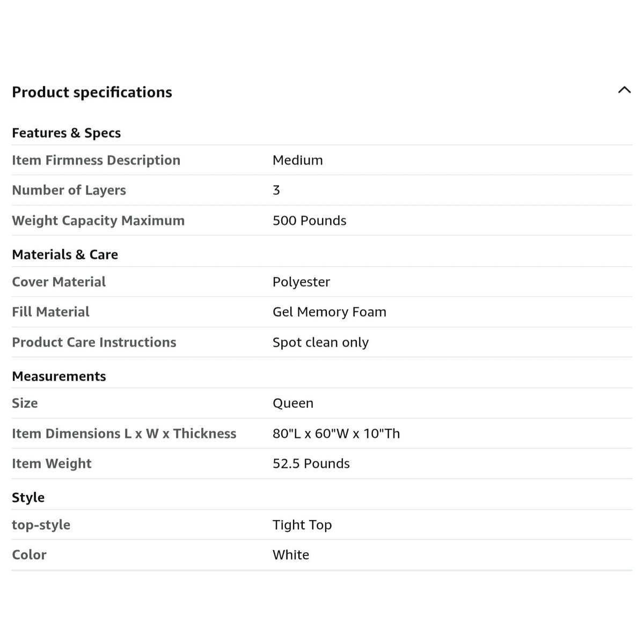Select the 500 Pounds value
The image size is (644, 644).
point(310,221)
